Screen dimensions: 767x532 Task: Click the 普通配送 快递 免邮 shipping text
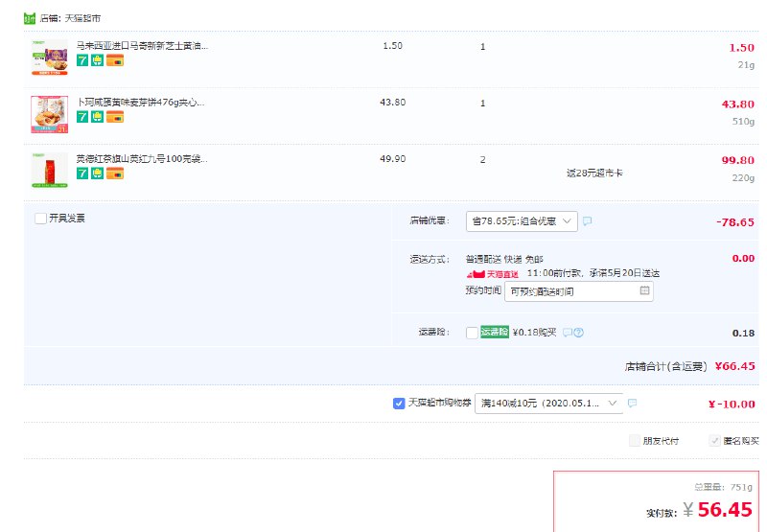504,259
